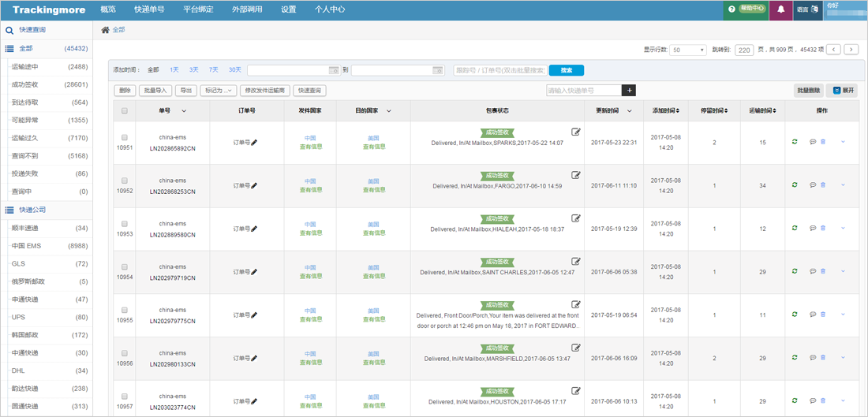The height and width of the screenshot is (417, 868).
Task: Click the language switch icon
Action: click(814, 9)
